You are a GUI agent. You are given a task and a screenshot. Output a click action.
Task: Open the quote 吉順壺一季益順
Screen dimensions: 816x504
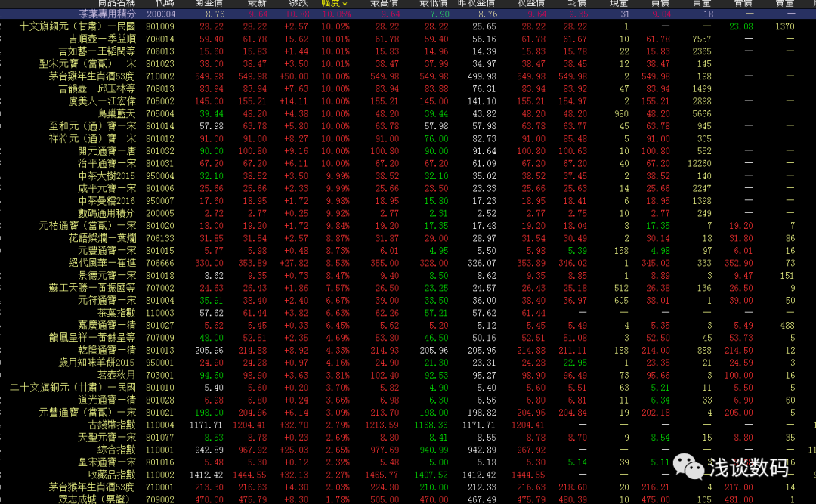click(102, 39)
